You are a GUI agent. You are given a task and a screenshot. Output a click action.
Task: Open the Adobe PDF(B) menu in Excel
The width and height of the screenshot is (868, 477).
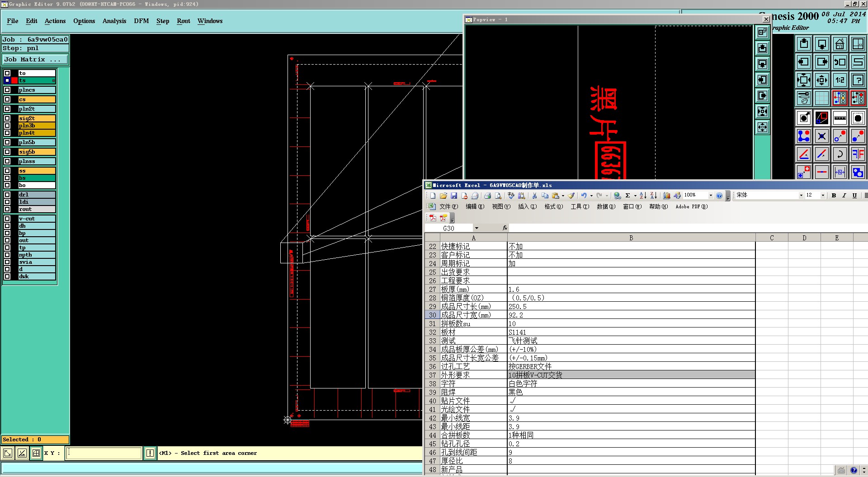pos(691,206)
